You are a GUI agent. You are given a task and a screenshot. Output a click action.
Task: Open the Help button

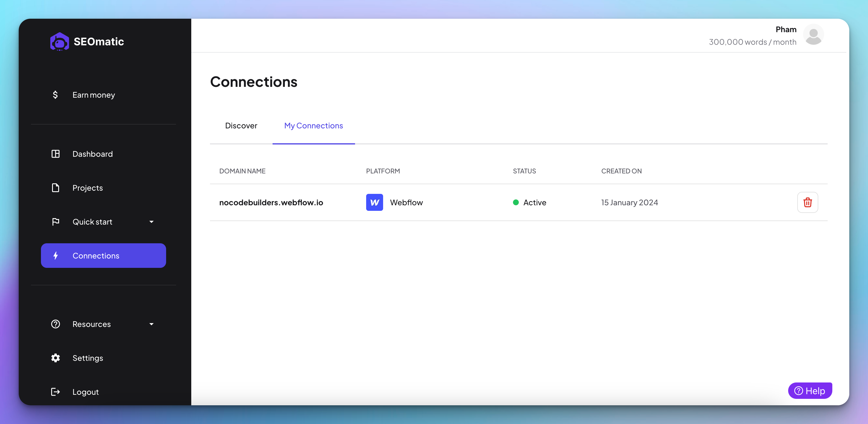point(810,391)
